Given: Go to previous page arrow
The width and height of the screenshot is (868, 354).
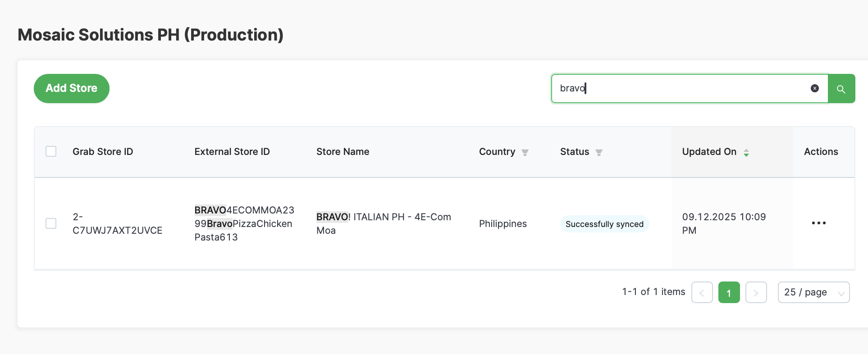Looking at the screenshot, I should click(702, 293).
